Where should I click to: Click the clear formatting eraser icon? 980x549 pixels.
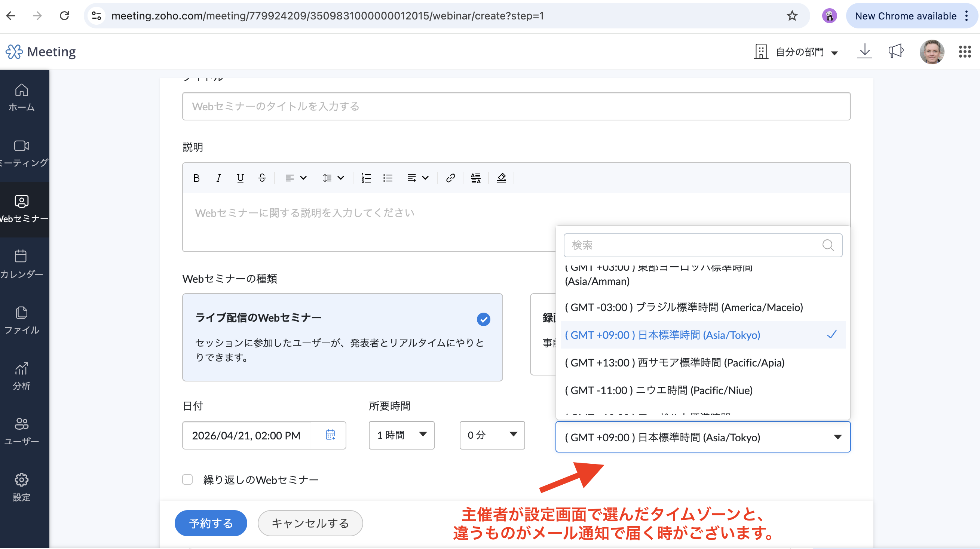[502, 178]
